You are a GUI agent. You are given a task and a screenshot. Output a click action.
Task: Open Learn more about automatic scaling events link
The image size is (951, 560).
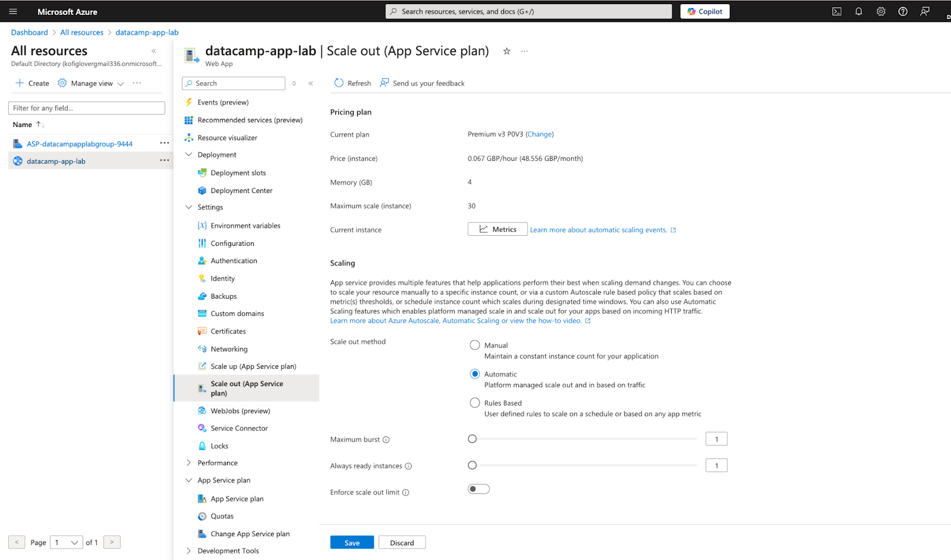click(603, 230)
